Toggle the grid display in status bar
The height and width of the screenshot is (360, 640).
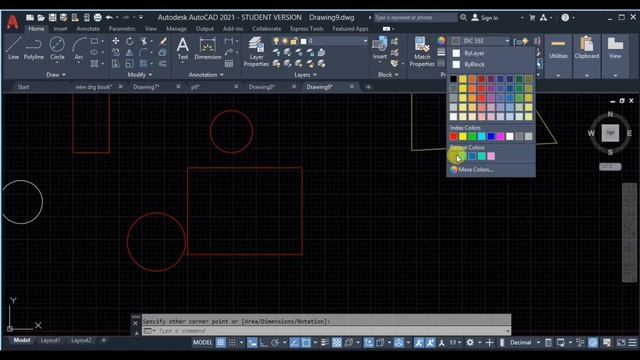click(x=220, y=342)
